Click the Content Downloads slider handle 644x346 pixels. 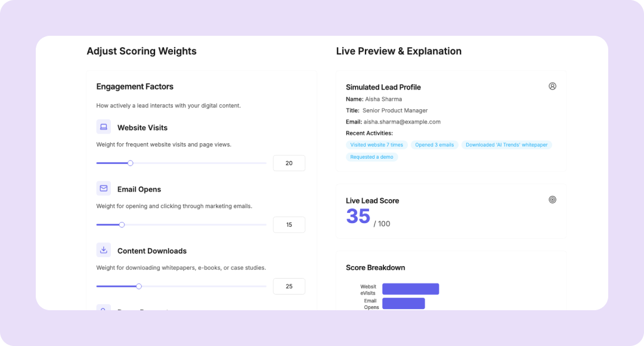pos(139,286)
